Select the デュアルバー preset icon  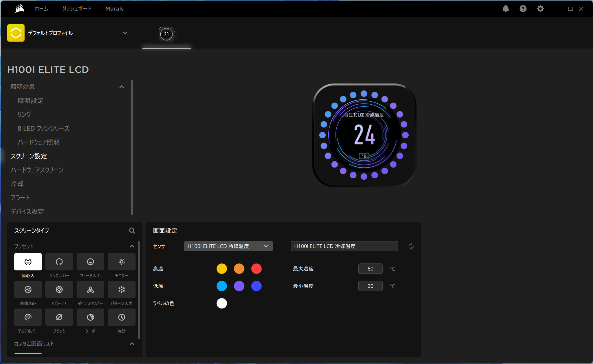point(28,317)
